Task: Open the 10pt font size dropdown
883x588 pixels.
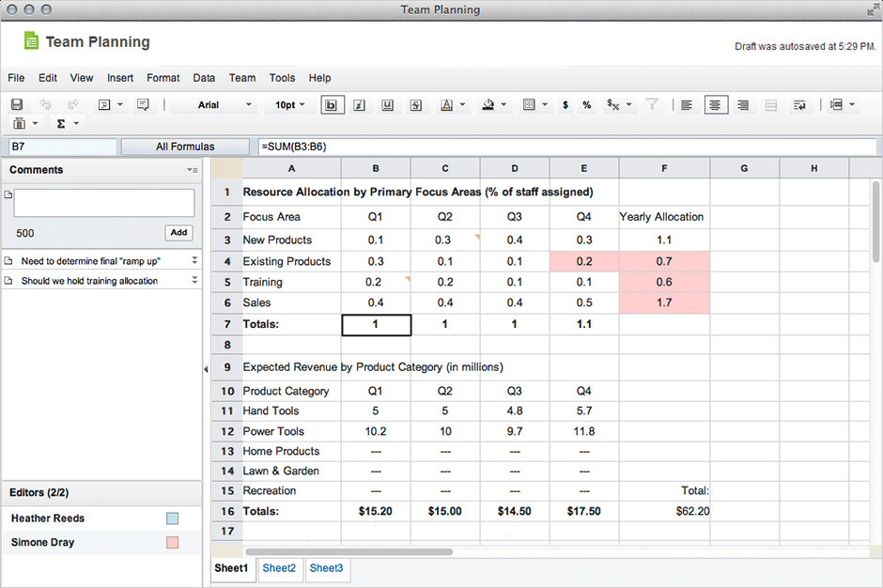Action: click(289, 105)
